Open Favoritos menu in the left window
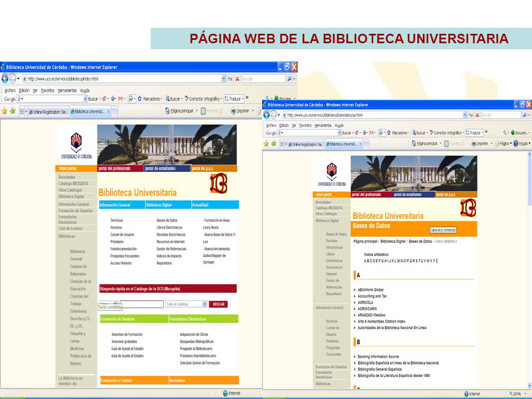Viewport: 532px width, 399px height. 48,90
